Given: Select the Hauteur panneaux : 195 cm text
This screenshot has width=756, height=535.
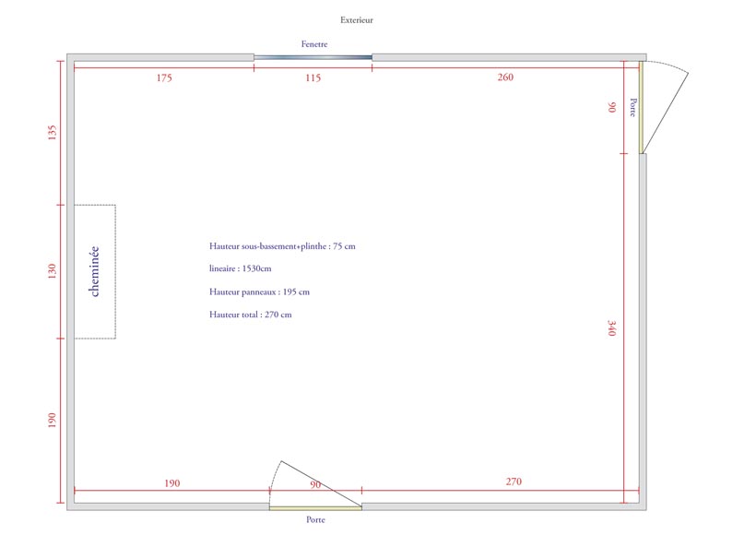Looking at the screenshot, I should 259,291.
